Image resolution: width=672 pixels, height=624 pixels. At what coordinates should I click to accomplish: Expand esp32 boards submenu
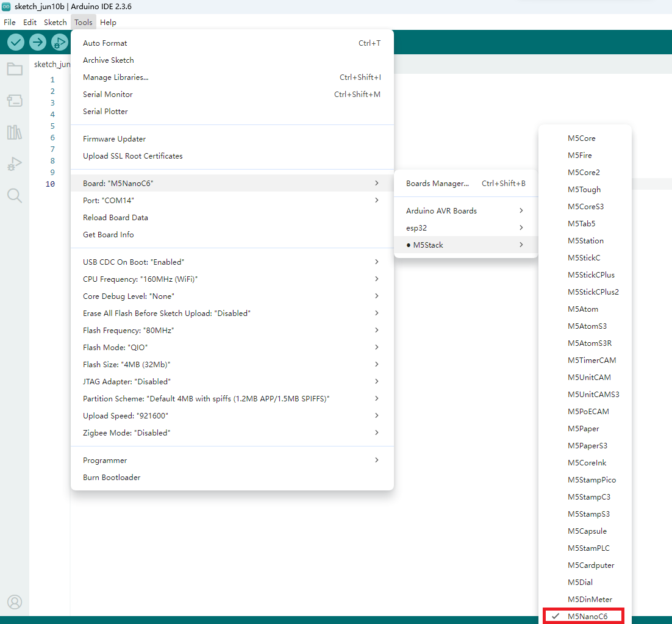click(x=466, y=228)
